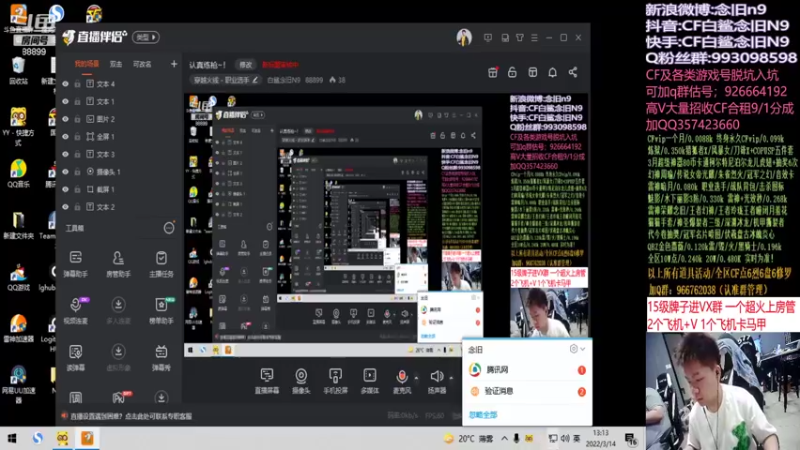Screen dimensions: 800x450
Task: Select the 截屏 1 layer row
Action: click(118, 189)
